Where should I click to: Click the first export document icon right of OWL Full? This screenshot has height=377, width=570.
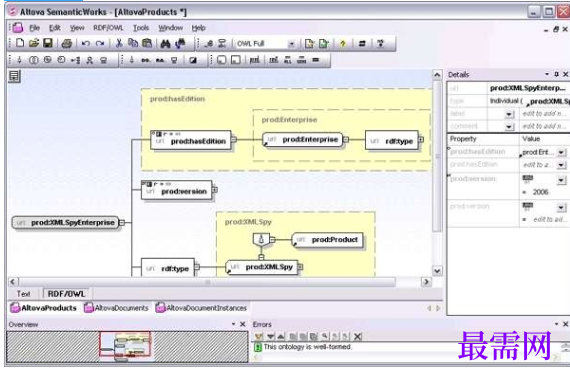click(309, 44)
